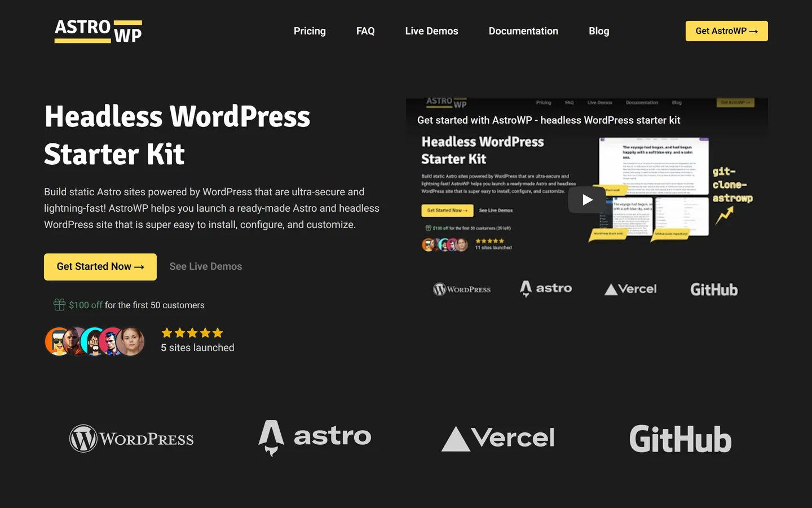Click the large GitHub logo at the bottom
This screenshot has width=812, height=508.
tap(681, 439)
